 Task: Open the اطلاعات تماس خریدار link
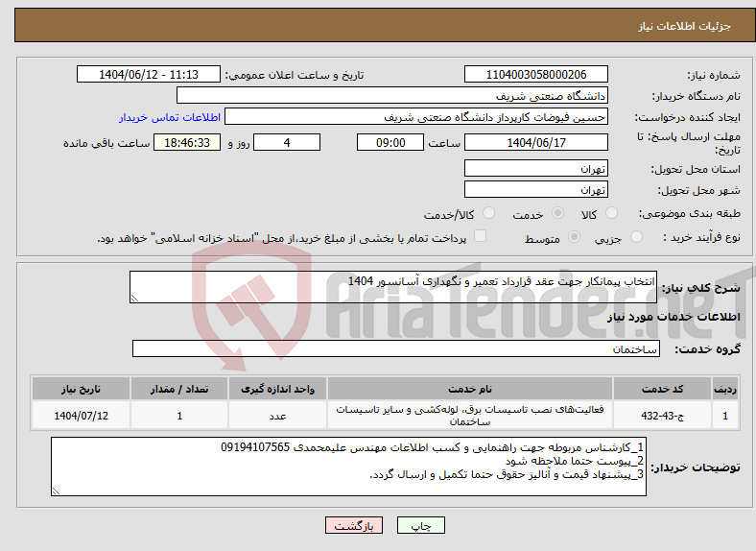pyautogui.click(x=170, y=117)
